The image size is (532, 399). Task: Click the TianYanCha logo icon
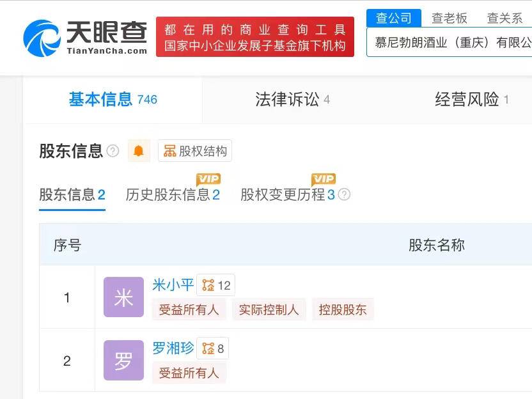[x=42, y=38]
